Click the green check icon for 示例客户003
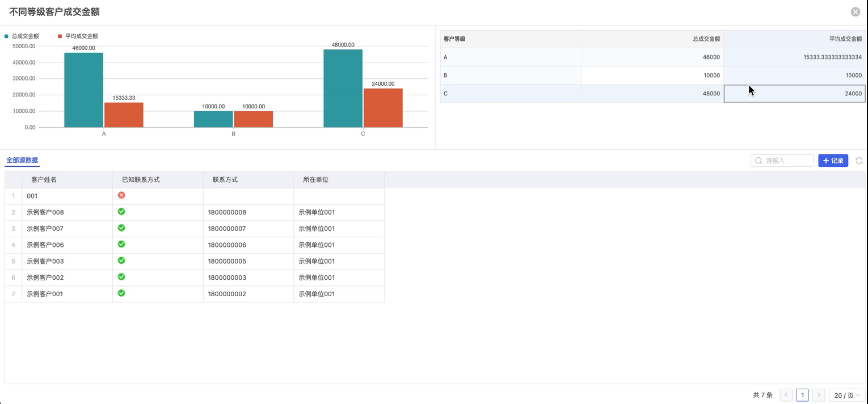The height and width of the screenshot is (404, 868). (x=121, y=260)
